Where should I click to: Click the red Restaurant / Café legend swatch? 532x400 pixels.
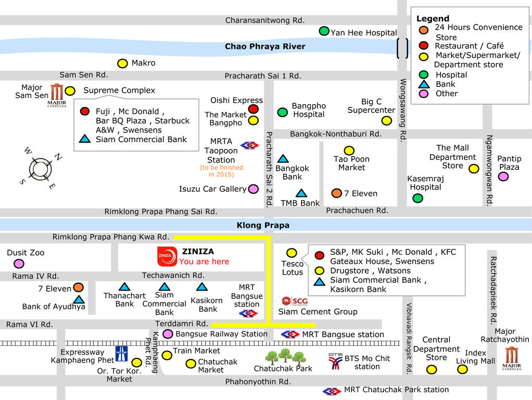click(x=424, y=45)
